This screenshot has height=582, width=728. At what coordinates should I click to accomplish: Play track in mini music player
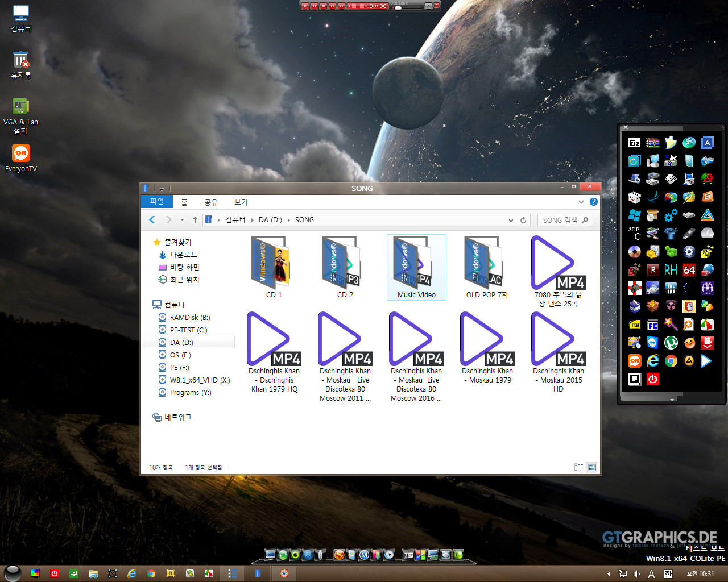click(305, 6)
